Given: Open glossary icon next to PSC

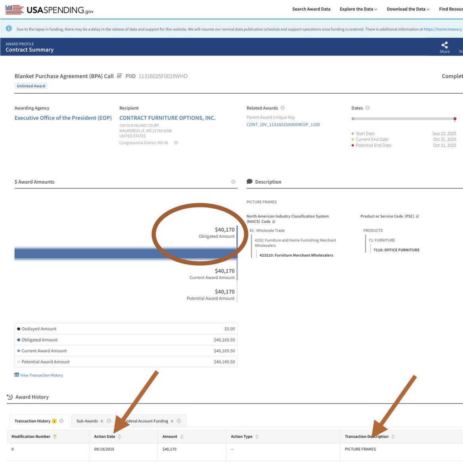Looking at the screenshot, I should click(417, 216).
